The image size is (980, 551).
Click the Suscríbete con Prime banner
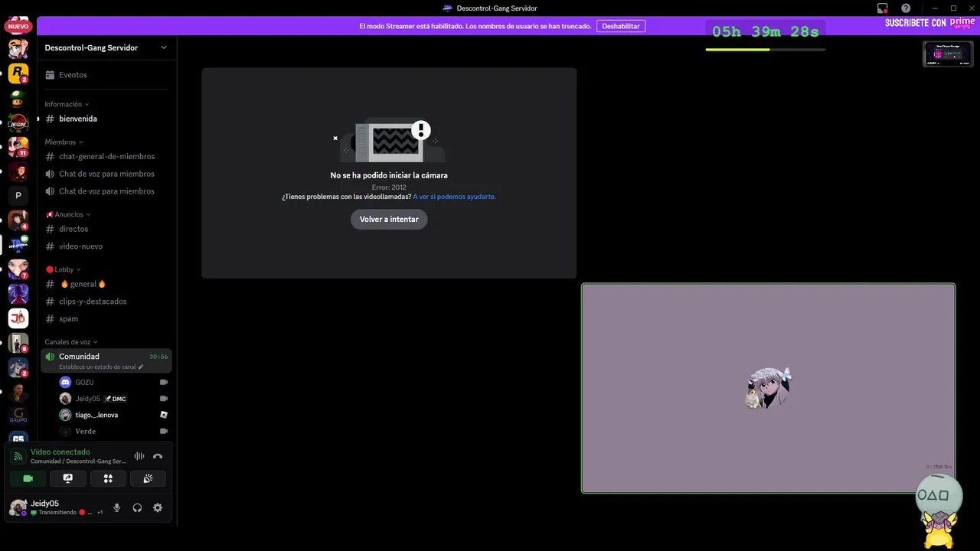(929, 24)
